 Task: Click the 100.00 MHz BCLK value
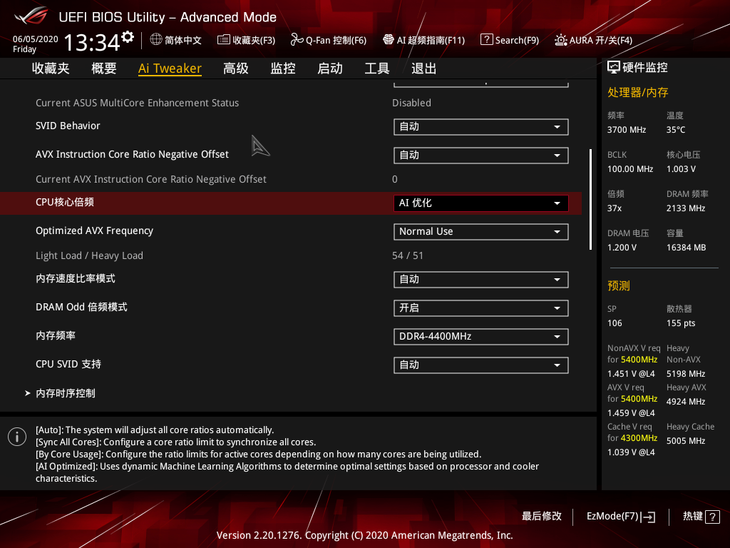(630, 169)
